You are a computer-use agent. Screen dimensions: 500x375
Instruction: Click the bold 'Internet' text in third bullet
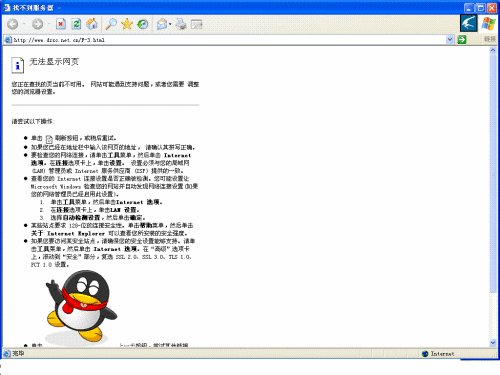[177, 155]
